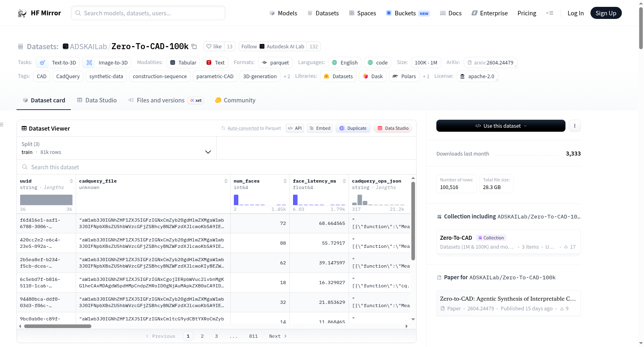Open the navigation overflow menu icon
644x347 pixels.
click(549, 13)
